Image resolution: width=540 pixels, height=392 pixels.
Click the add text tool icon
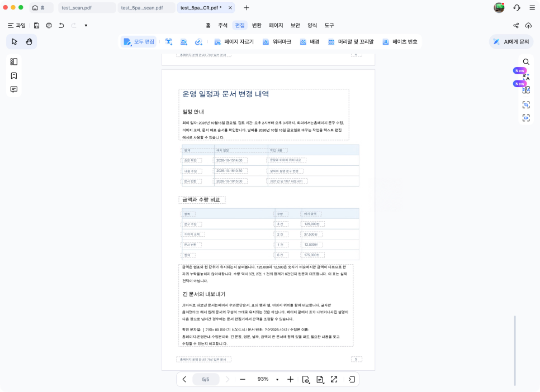(x=169, y=42)
